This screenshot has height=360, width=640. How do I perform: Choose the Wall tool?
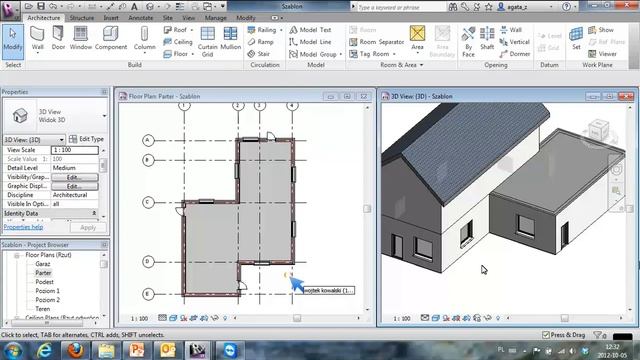37,40
